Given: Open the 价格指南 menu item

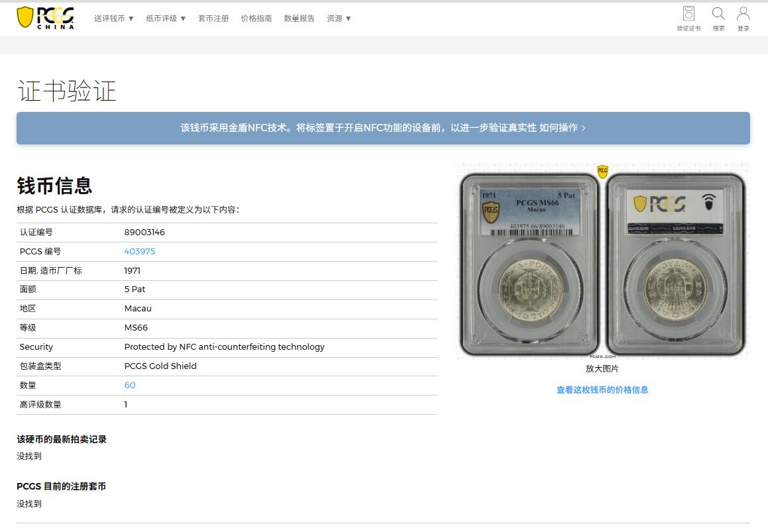Looking at the screenshot, I should point(256,19).
